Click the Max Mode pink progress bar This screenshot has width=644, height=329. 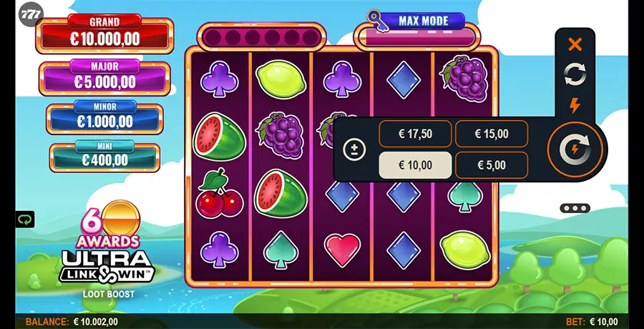(417, 38)
